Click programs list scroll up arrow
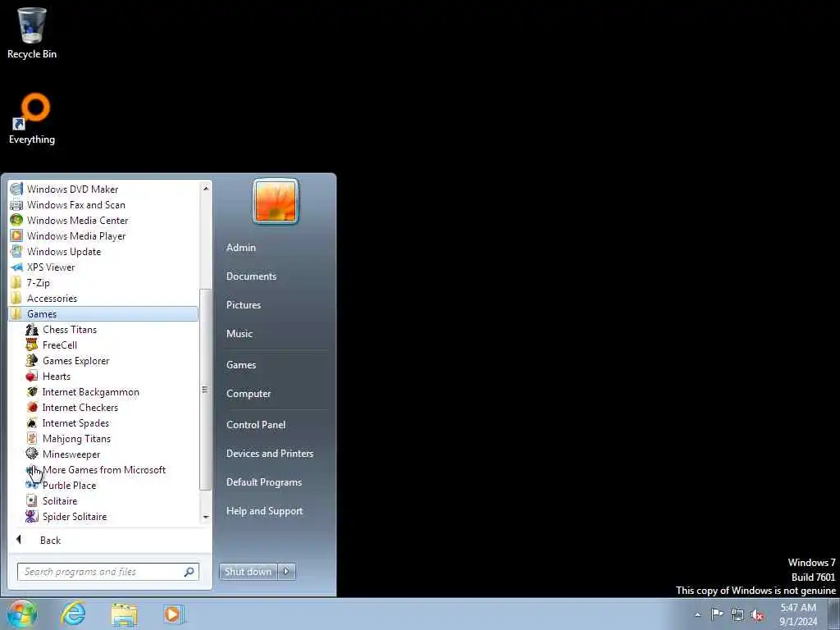Viewport: 840px width, 630px height. coord(206,188)
